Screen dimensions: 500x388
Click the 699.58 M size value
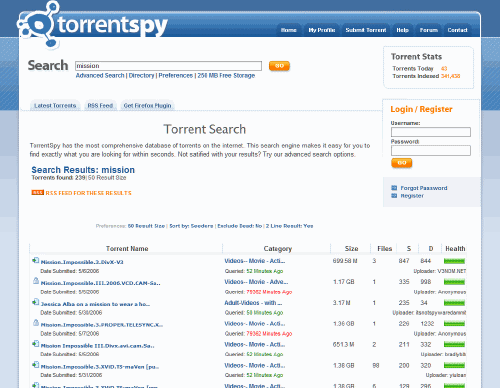[345, 261]
